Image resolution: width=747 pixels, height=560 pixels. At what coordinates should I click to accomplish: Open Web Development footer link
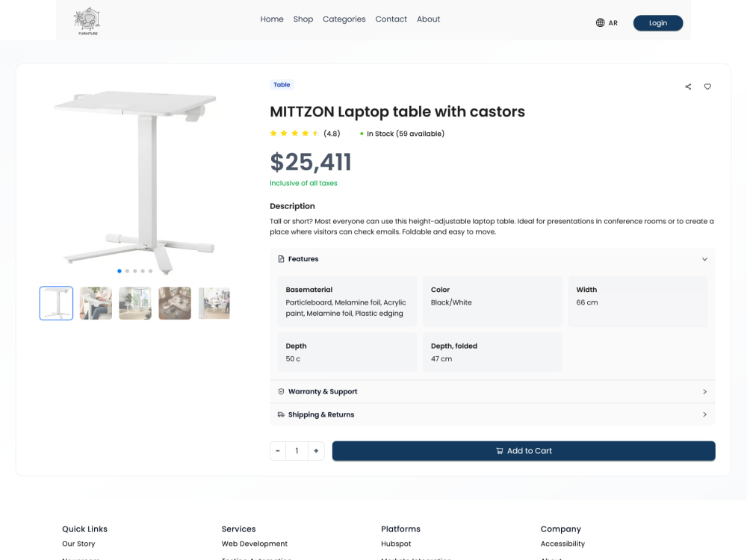(x=255, y=544)
